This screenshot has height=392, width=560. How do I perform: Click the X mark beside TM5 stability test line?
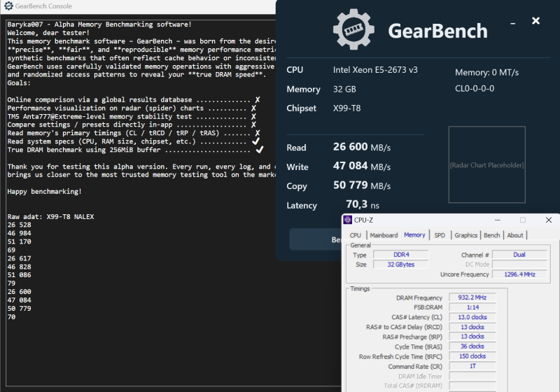point(253,116)
